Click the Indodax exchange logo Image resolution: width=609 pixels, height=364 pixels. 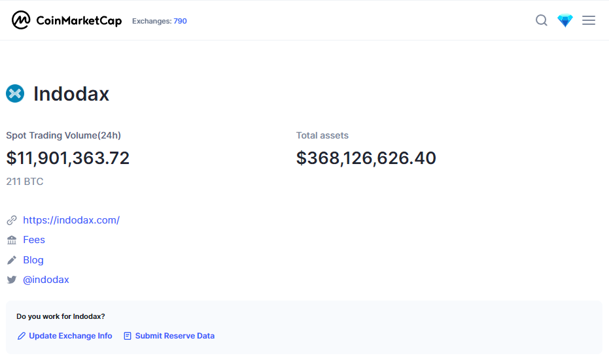[15, 94]
